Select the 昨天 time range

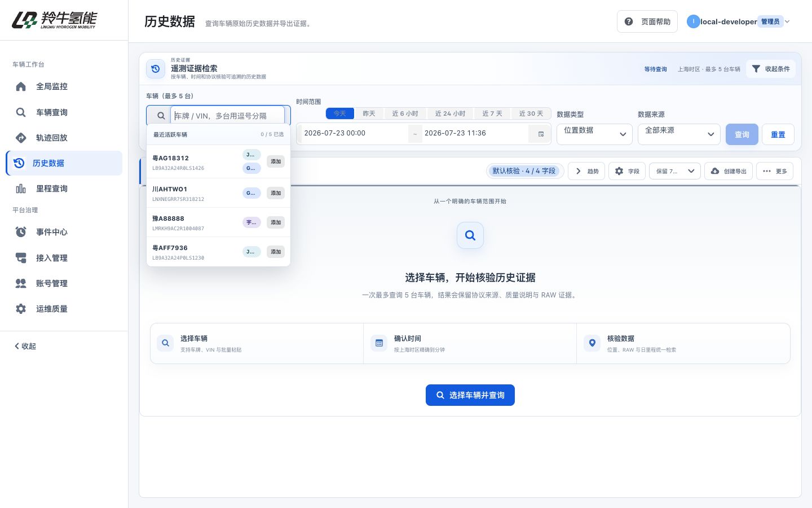[369, 113]
